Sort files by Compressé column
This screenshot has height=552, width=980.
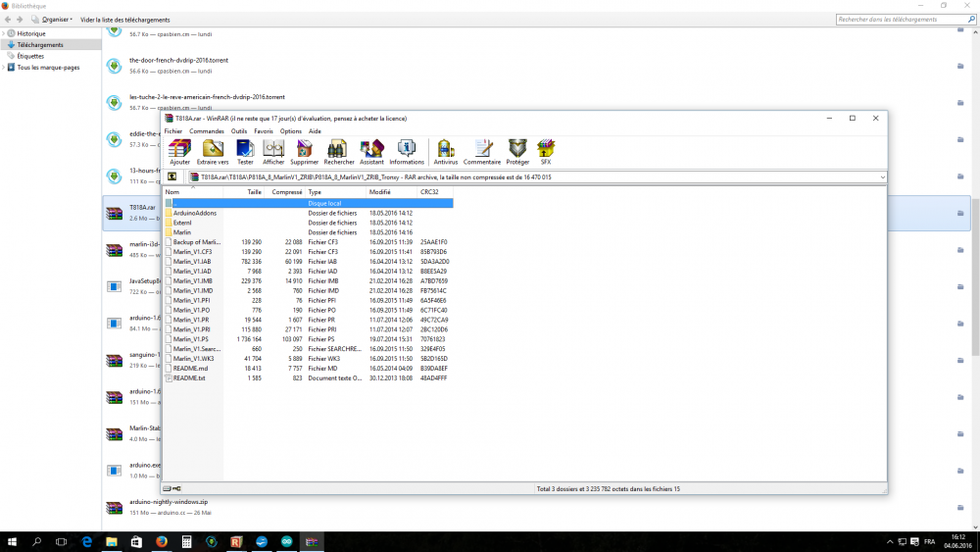tap(284, 192)
